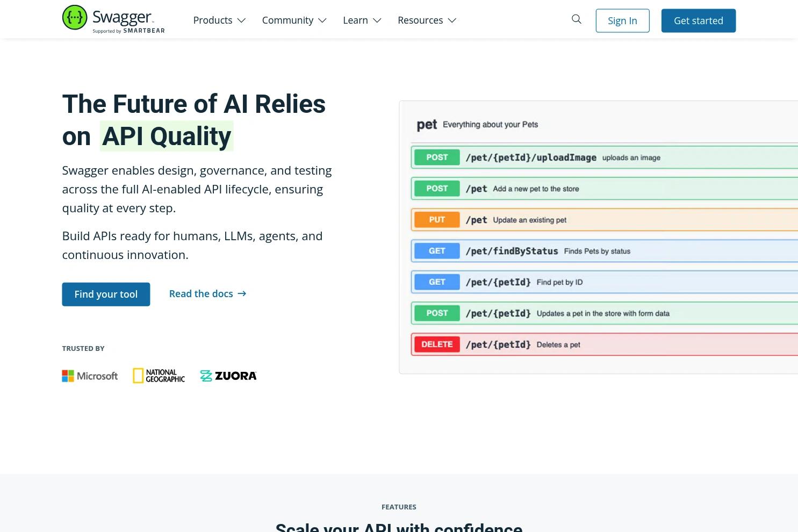This screenshot has height=532, width=798.
Task: Click the FEATURES section label
Action: click(399, 507)
